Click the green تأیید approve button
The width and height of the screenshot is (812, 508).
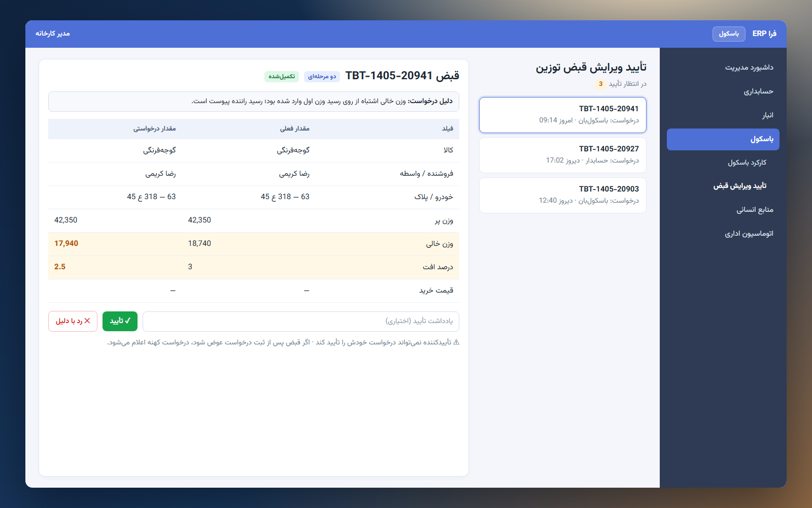click(x=120, y=321)
